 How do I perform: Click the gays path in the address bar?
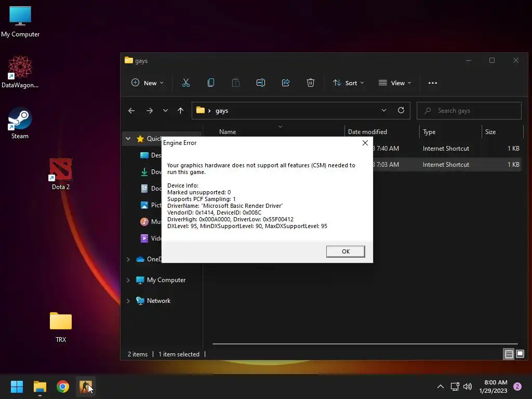pyautogui.click(x=221, y=111)
